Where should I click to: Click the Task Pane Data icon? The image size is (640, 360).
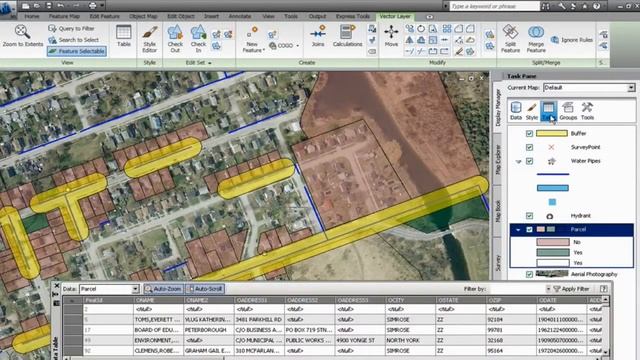[x=516, y=111]
